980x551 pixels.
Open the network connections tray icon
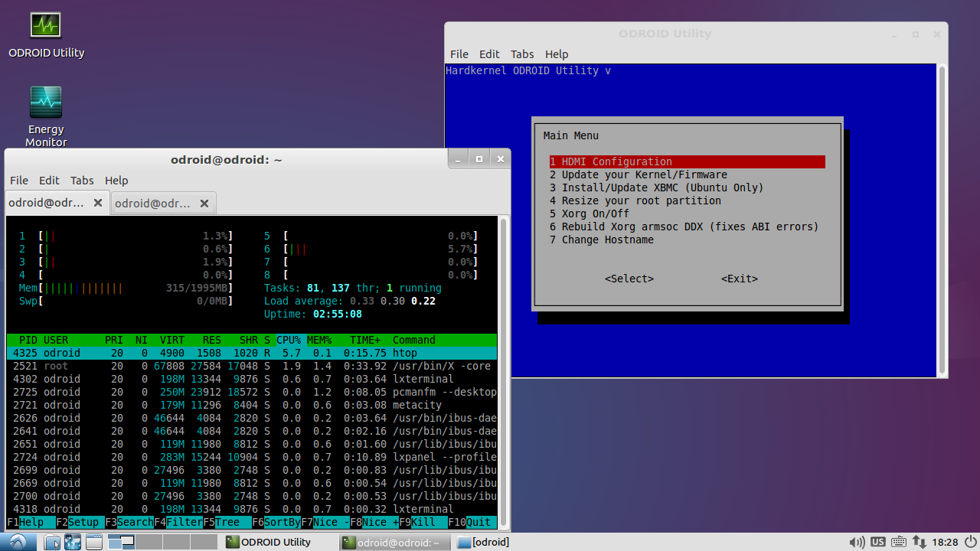(918, 542)
